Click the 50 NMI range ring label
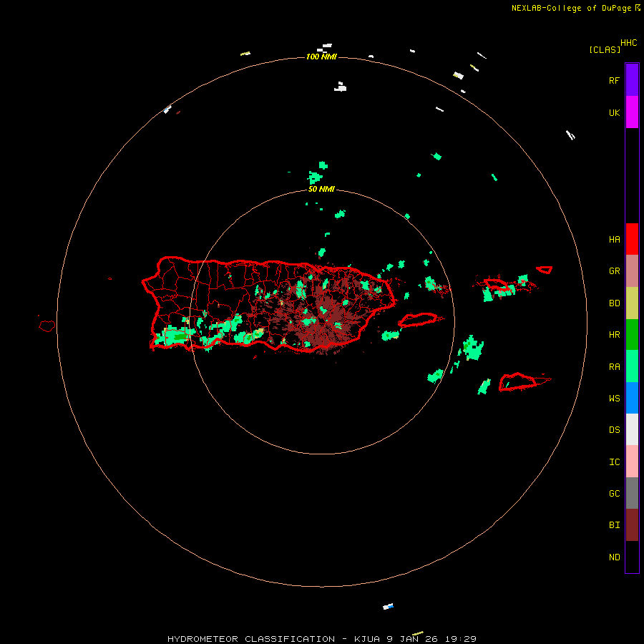Image resolution: width=644 pixels, height=644 pixels. [x=321, y=189]
